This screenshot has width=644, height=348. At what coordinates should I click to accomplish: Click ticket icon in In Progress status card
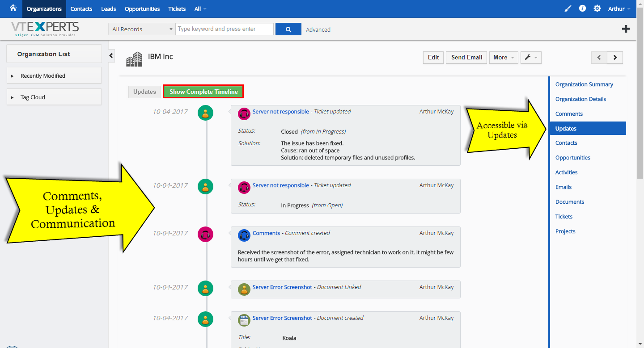pyautogui.click(x=244, y=187)
